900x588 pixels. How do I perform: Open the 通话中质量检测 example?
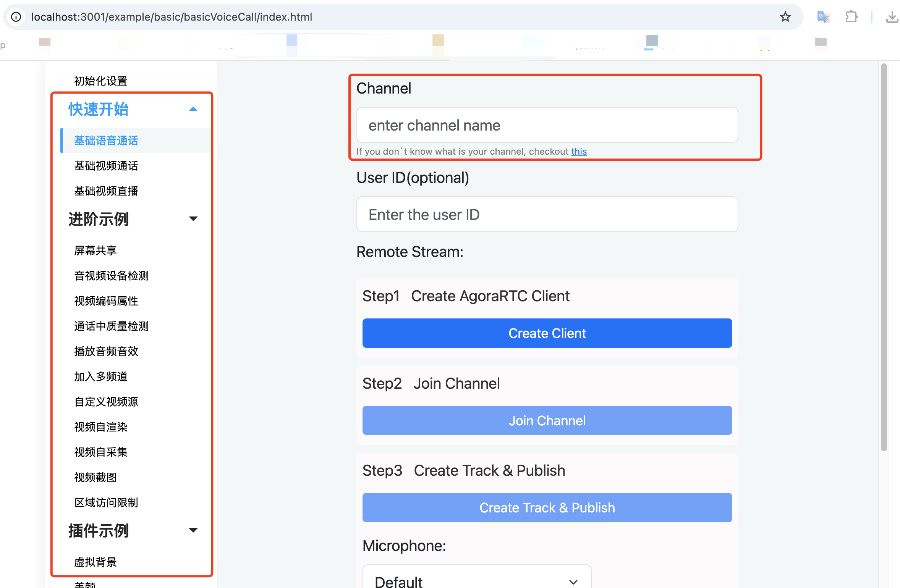pos(112,326)
